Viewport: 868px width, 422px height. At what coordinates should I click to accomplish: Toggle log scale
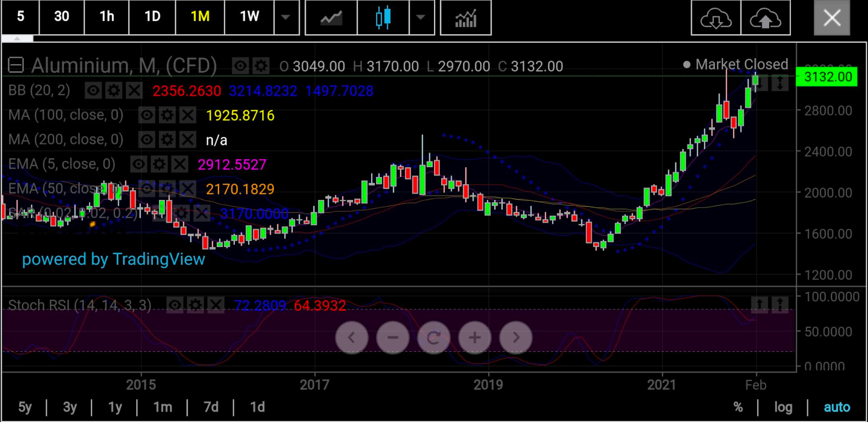point(783,407)
